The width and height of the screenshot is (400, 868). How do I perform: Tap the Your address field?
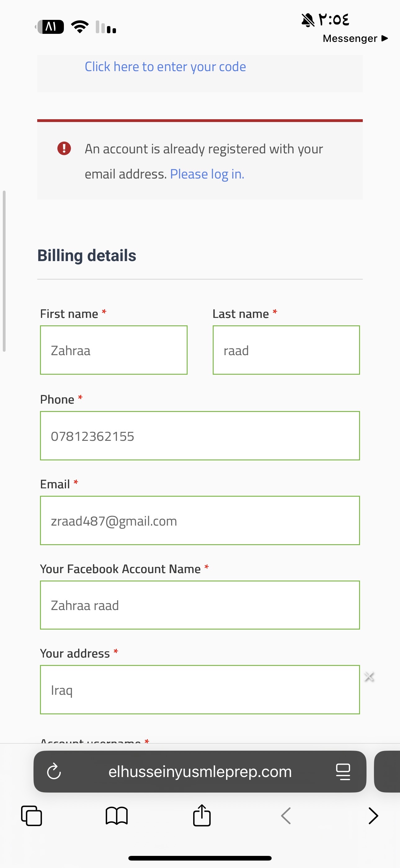(200, 690)
